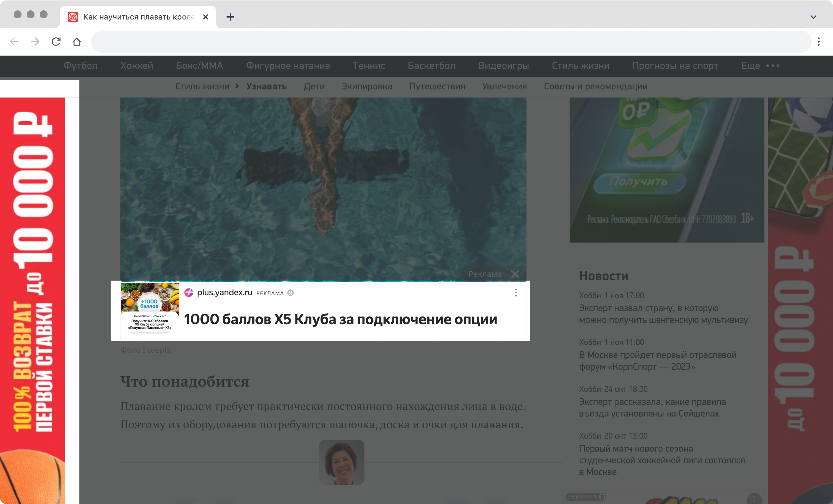Viewport: 833px width, 504px height.
Task: Click the РЕКЛАМА badge in the lower sidebar ad
Action: (x=586, y=497)
